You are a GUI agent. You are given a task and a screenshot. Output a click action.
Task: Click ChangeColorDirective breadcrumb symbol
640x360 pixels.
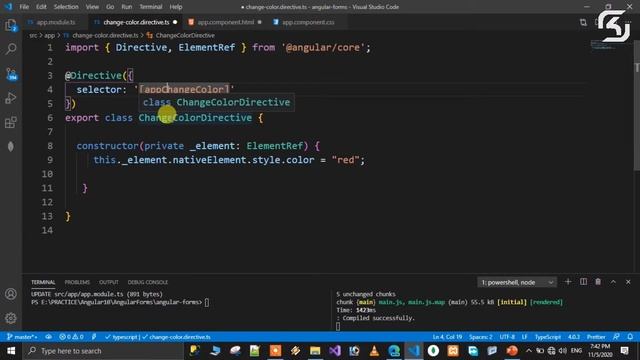coord(185,36)
